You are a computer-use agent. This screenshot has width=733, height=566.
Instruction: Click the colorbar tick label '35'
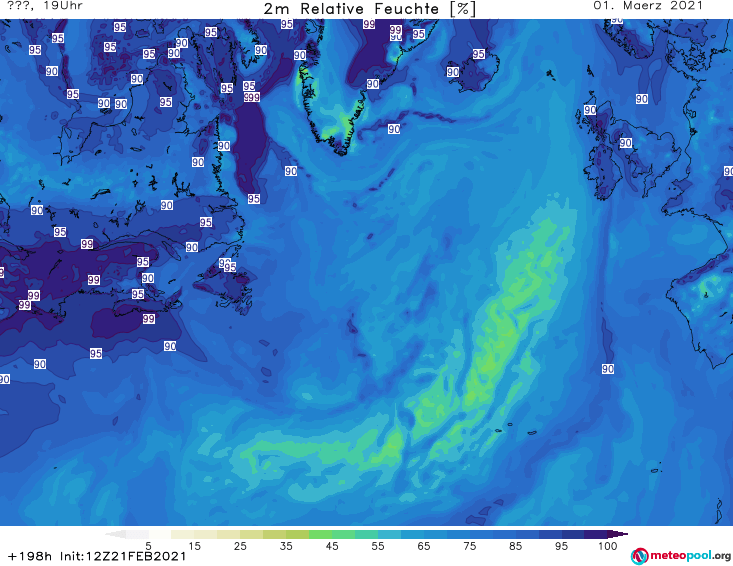[286, 546]
